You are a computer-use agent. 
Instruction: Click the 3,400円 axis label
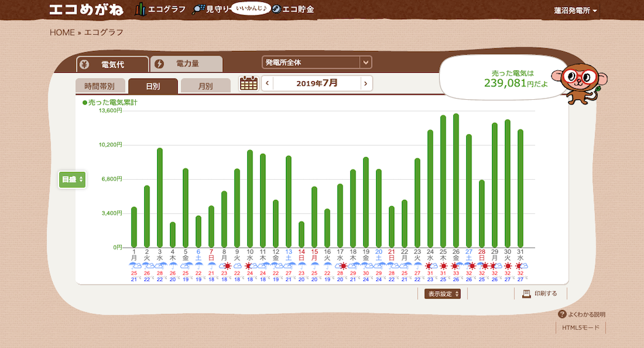pyautogui.click(x=111, y=213)
